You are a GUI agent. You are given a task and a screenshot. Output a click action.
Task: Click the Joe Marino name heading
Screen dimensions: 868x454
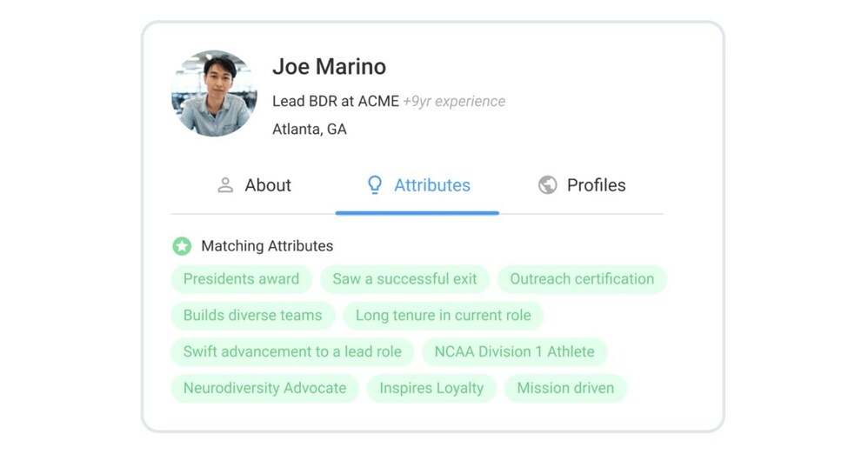coord(330,66)
